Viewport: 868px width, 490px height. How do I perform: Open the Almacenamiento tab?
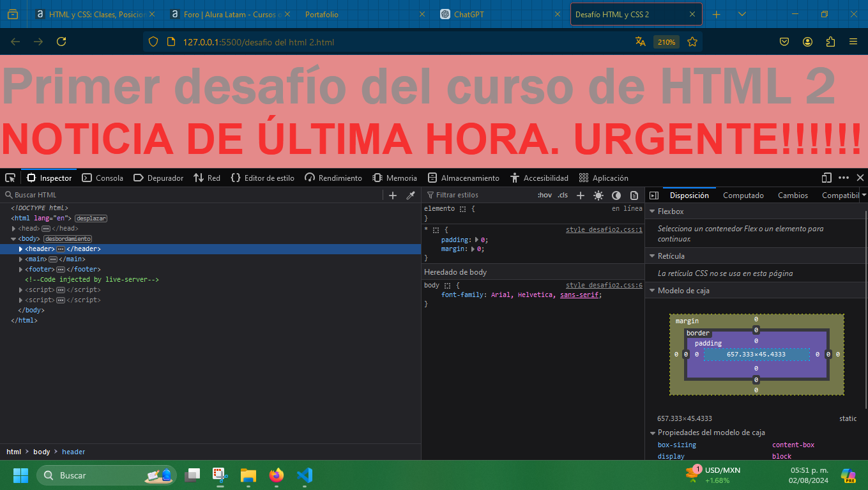point(464,178)
